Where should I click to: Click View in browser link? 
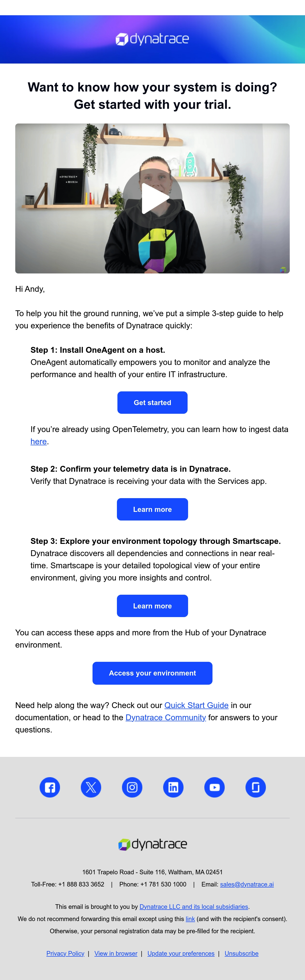[x=116, y=953]
